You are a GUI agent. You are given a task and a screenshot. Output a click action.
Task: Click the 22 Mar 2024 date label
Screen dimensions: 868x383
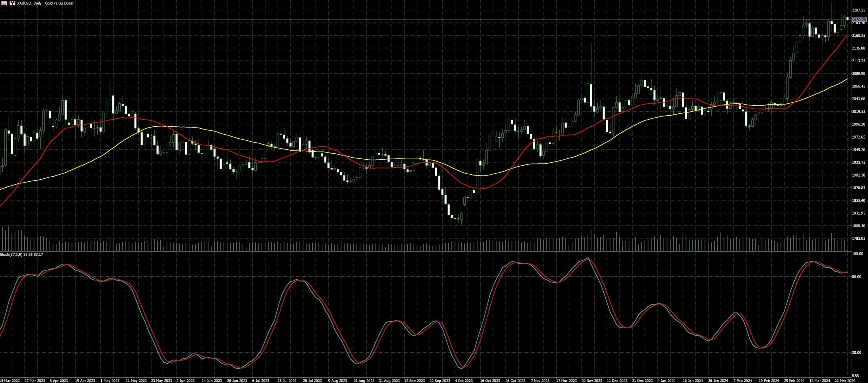844,381
